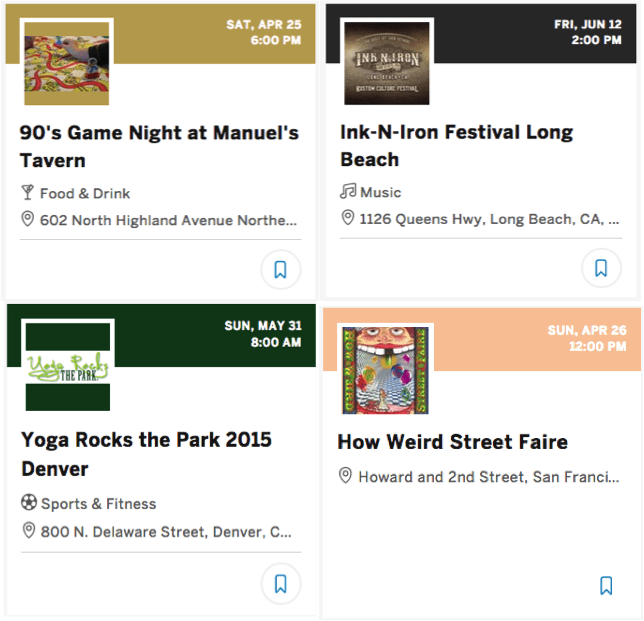The height and width of the screenshot is (621, 644).
Task: Click the Yoga Rocks the Park logo thumbnail
Action: (68, 366)
